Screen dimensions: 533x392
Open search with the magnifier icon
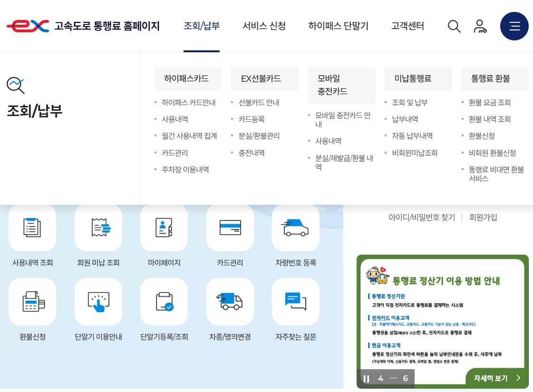tap(454, 27)
